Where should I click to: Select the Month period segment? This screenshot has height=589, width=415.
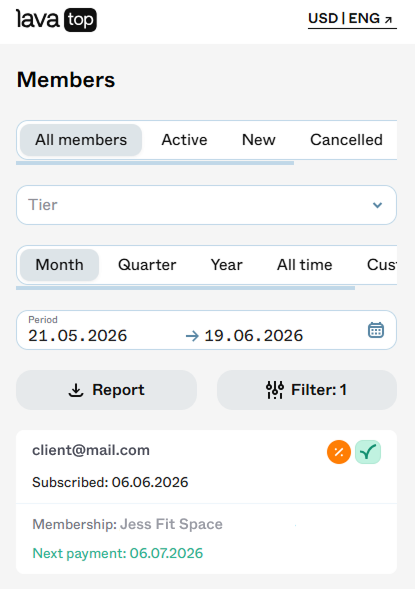(x=59, y=265)
